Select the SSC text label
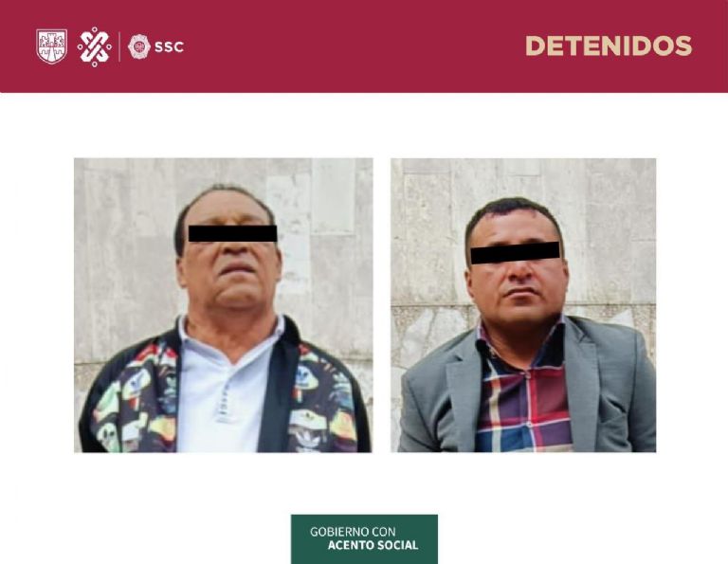 point(169,46)
